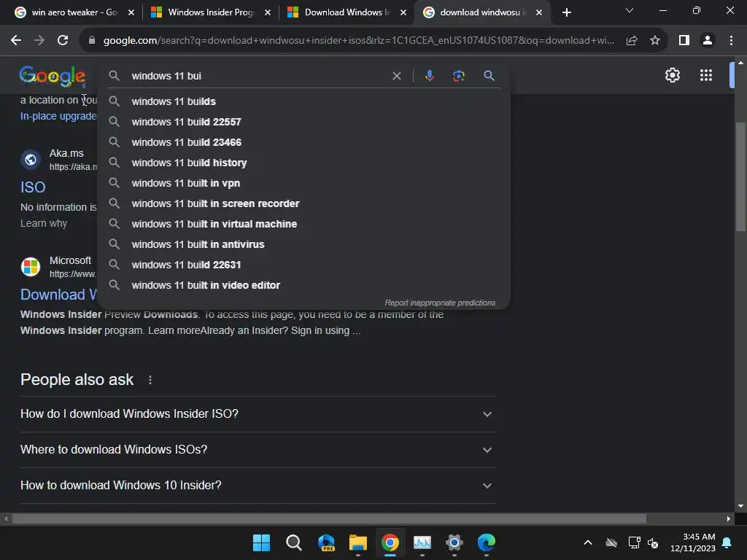Open Chrome side panel
Image resolution: width=747 pixels, height=560 pixels.
(x=684, y=41)
